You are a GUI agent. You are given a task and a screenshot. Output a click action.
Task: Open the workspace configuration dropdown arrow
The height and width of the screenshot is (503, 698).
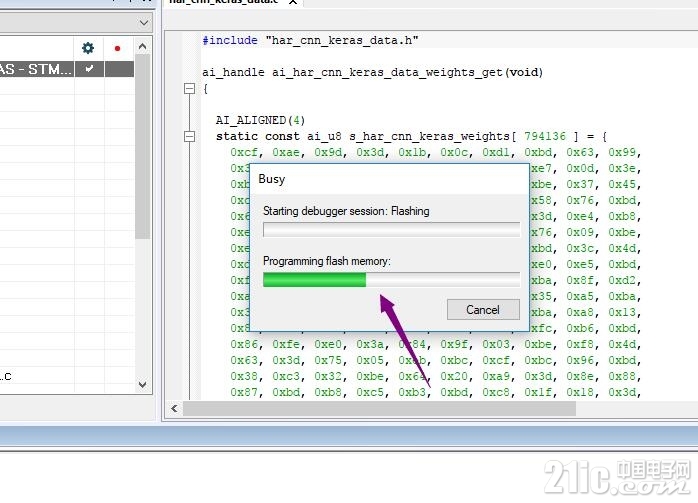(144, 22)
